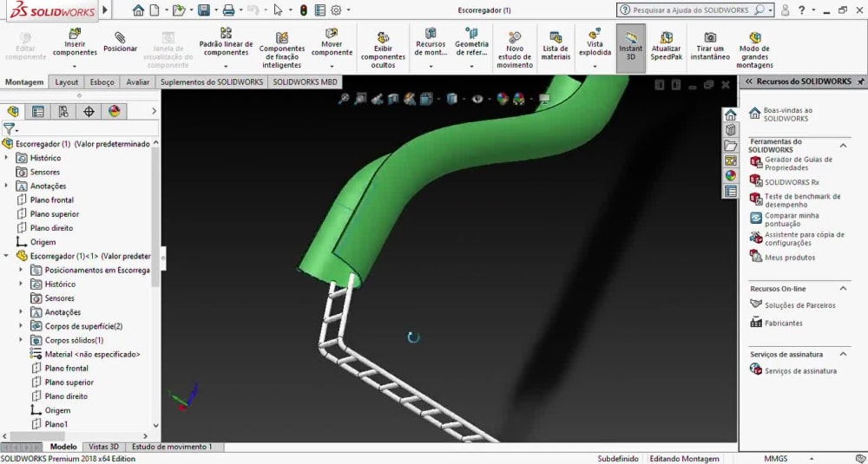Open Recursos de montagem dropdown
Image resolution: width=868 pixels, height=464 pixels.
coord(431,67)
